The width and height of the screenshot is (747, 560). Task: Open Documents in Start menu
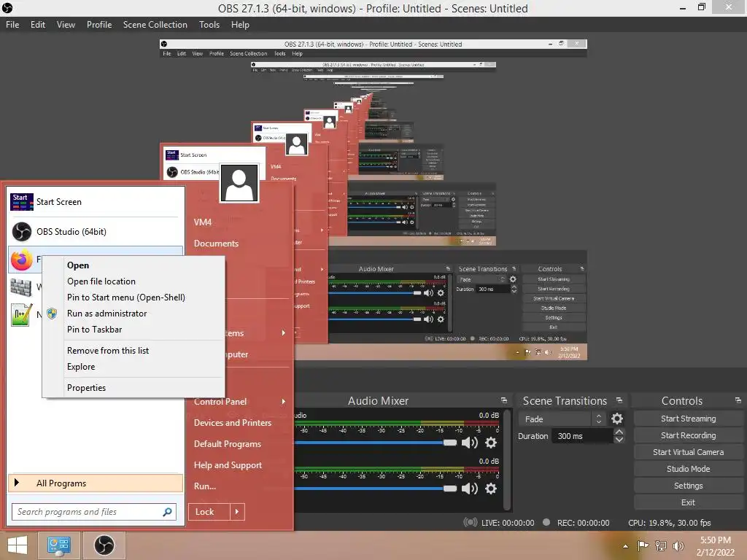click(x=216, y=244)
